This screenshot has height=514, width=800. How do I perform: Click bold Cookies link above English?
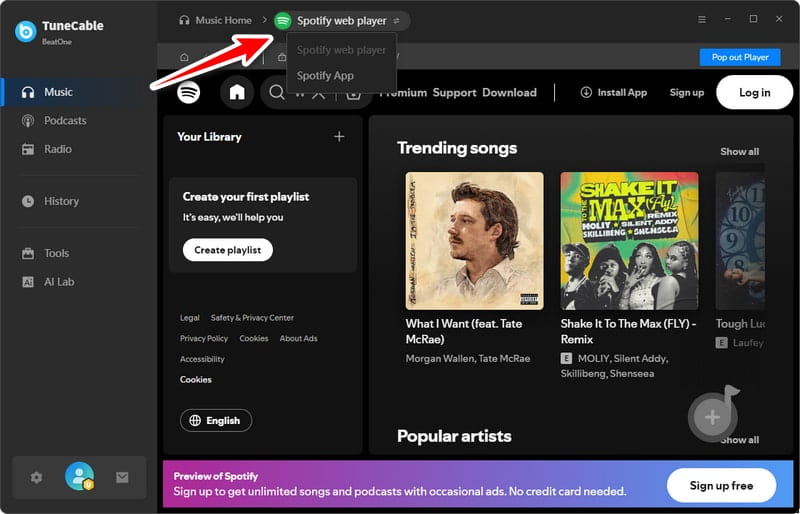pos(195,380)
